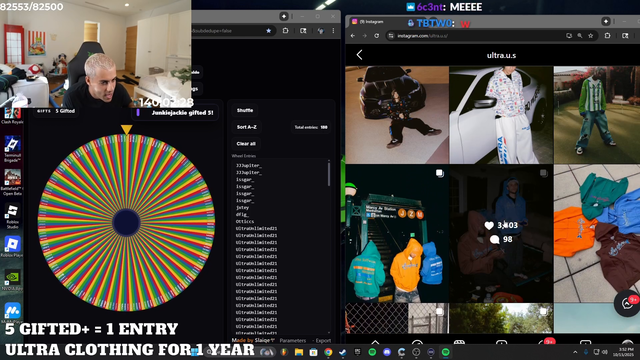Show hidden system tray icons
Viewport: 640px width, 360px height.
(x=575, y=352)
